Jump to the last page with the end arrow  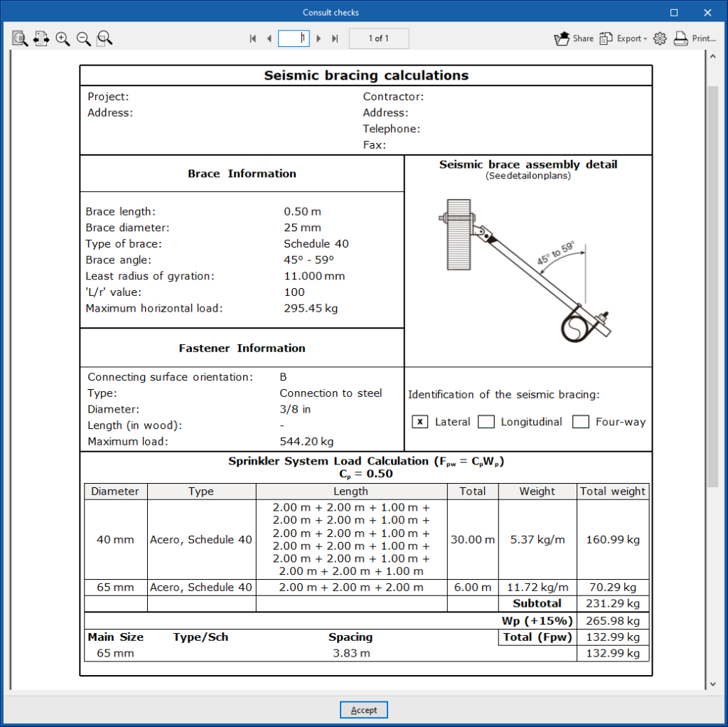335,38
